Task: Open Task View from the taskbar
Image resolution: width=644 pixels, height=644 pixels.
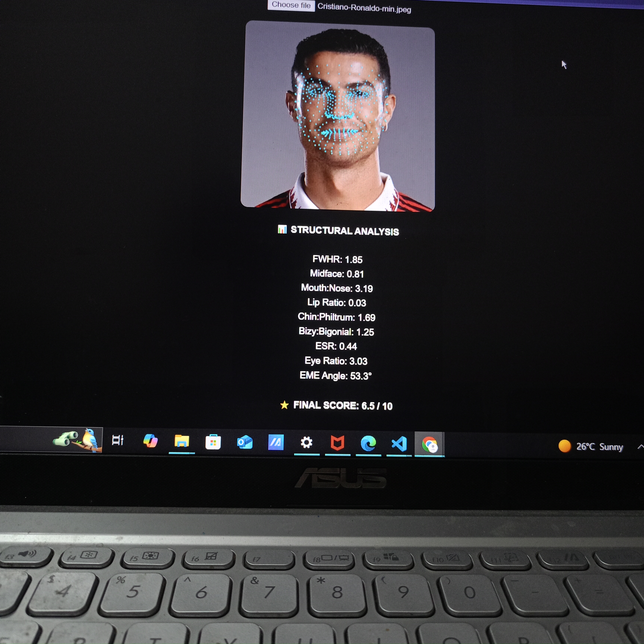Action: (x=117, y=440)
